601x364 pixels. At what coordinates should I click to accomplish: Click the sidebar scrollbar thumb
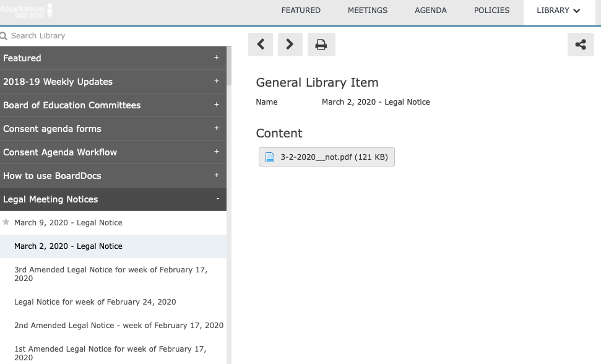coord(229,66)
